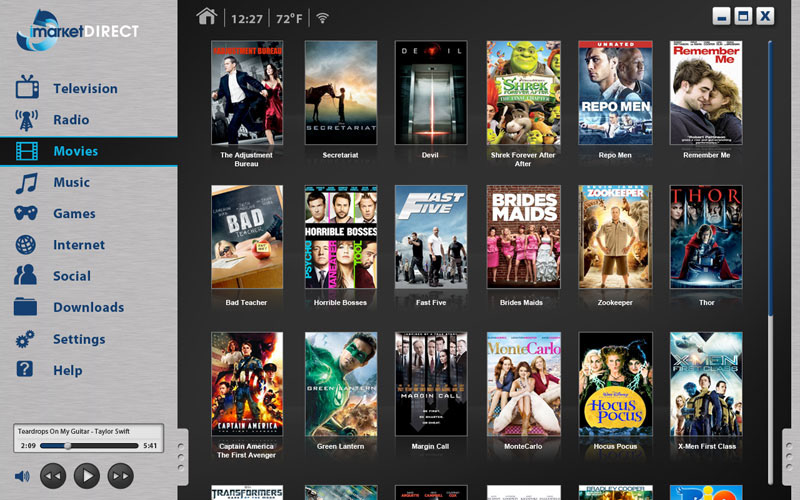This screenshot has height=500, width=800.
Task: Open the Margin Call poster
Action: point(431,384)
